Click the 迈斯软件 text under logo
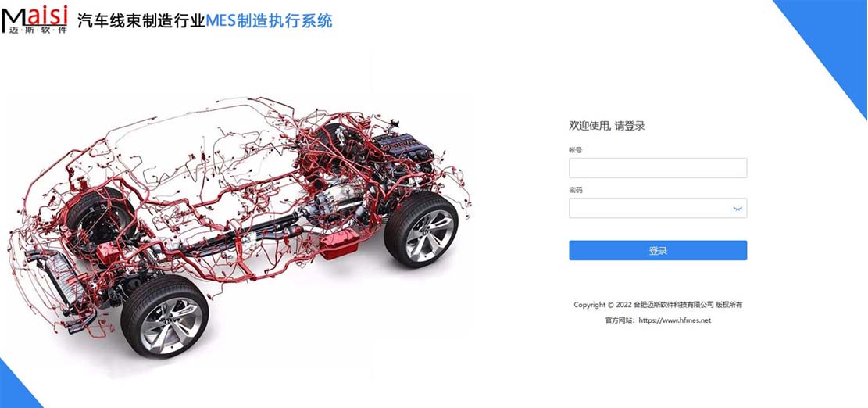Image resolution: width=868 pixels, height=408 pixels. (x=38, y=30)
